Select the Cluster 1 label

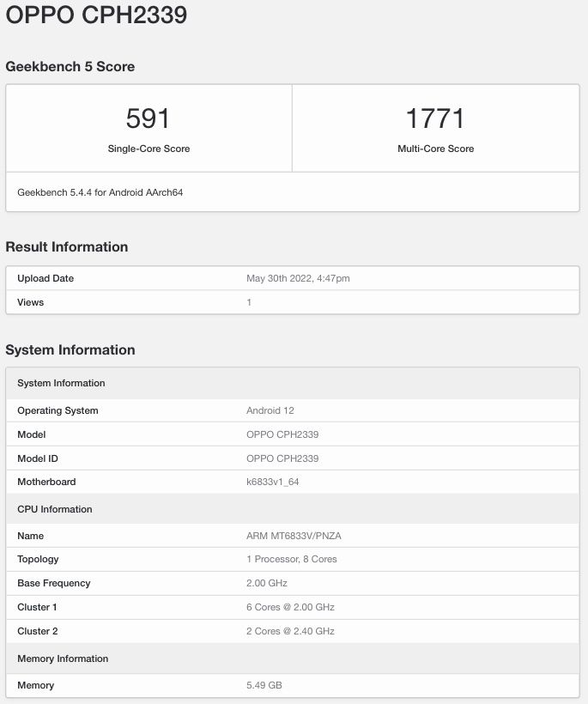(37, 607)
